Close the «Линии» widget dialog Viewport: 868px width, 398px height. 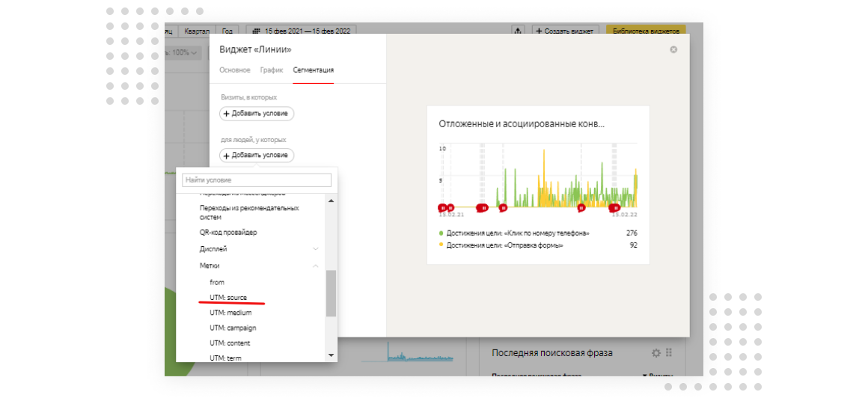673,50
